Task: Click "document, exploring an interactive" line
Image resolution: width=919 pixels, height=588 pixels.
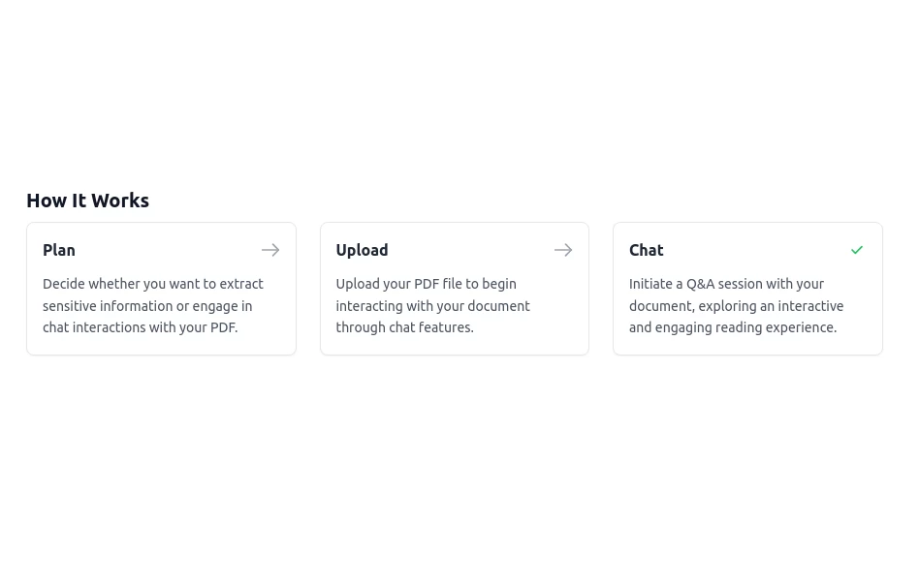Action: [x=737, y=306]
